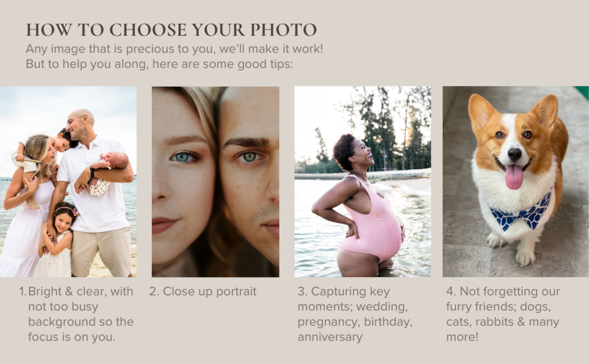Screen dimensions: 589x364
Task: Open the close-up portrait photo of two faces
Action: [215, 182]
